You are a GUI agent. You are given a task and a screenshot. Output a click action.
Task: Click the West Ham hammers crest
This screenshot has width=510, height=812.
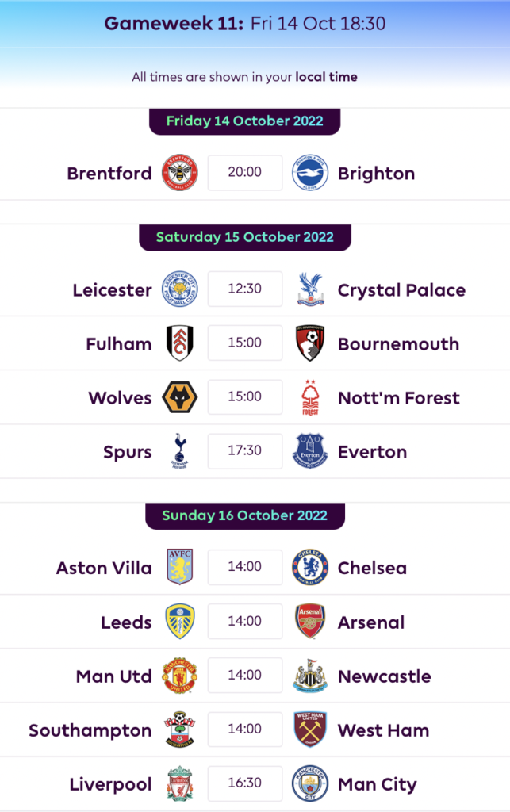click(x=310, y=730)
